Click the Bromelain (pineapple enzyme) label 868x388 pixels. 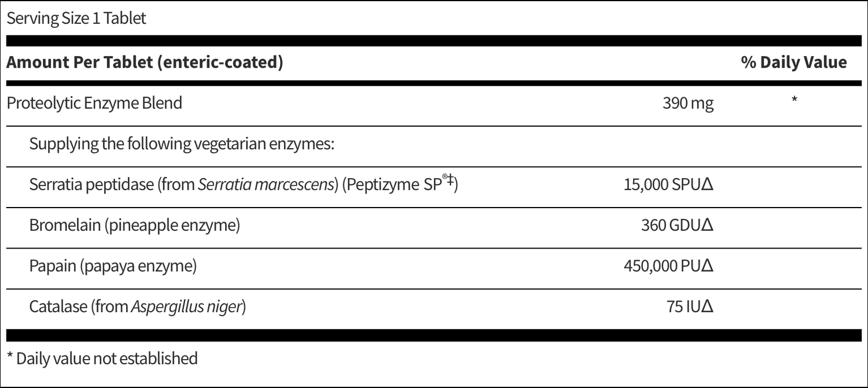coord(135,226)
